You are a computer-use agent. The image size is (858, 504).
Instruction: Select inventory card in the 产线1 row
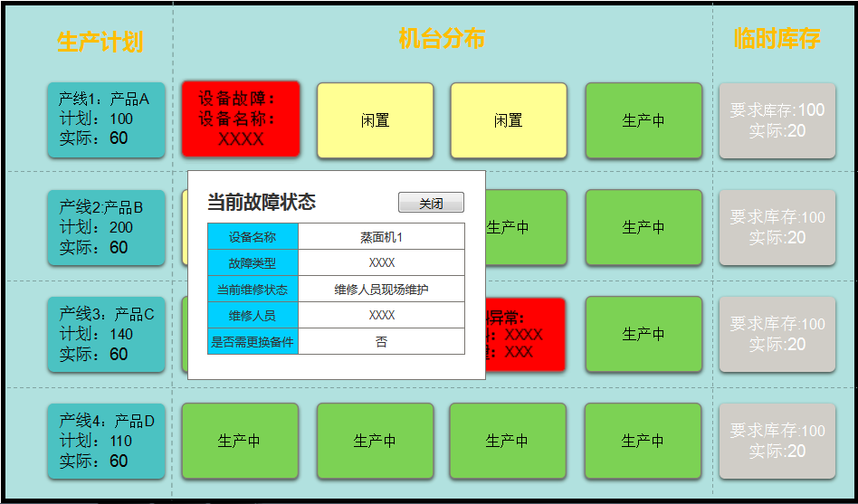point(777,121)
